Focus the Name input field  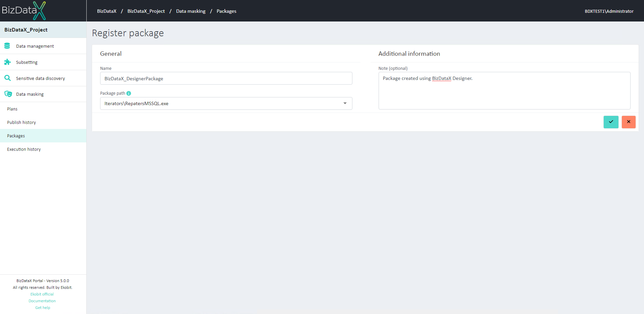point(226,78)
